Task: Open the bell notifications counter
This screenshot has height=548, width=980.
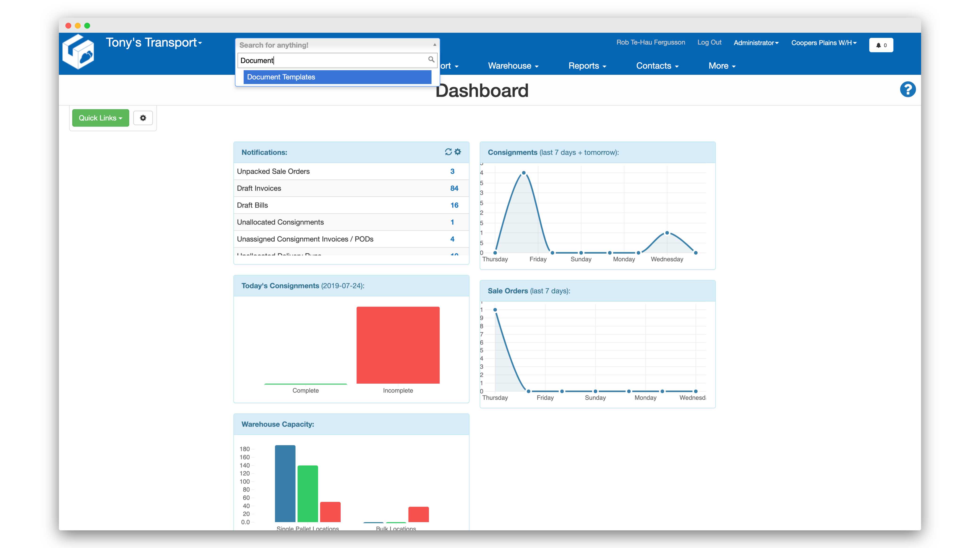Action: (881, 45)
